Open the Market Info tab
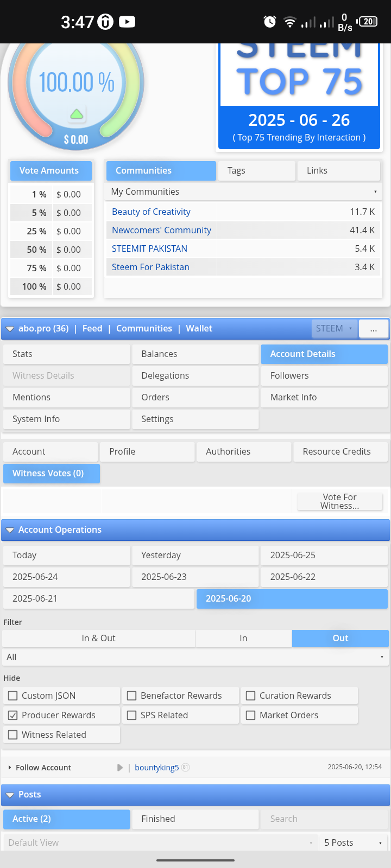 pos(324,397)
